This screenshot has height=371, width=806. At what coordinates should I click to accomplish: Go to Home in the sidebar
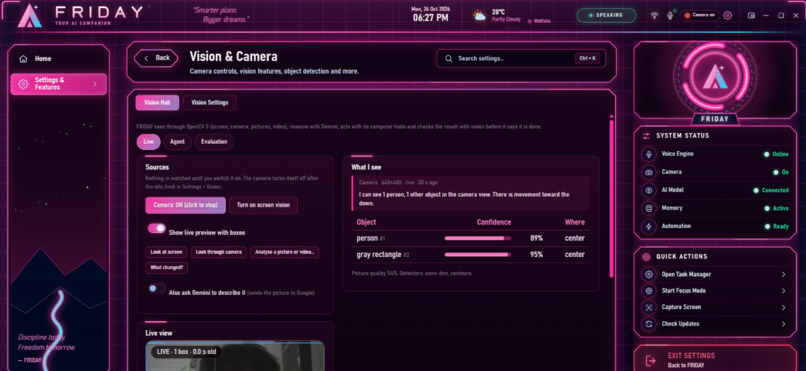(59, 59)
